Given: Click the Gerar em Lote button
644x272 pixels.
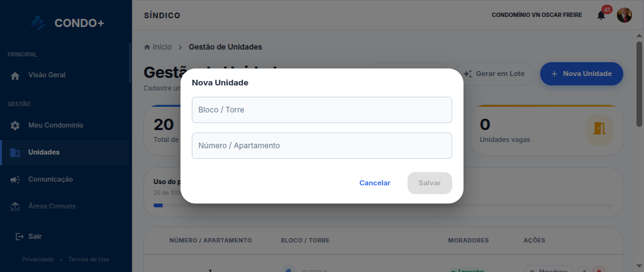Looking at the screenshot, I should tap(494, 74).
